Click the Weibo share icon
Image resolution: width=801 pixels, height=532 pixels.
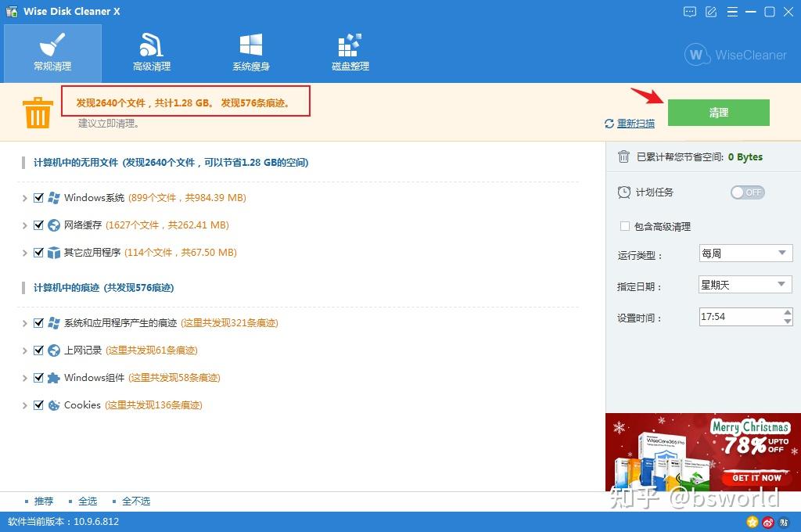pos(767,523)
